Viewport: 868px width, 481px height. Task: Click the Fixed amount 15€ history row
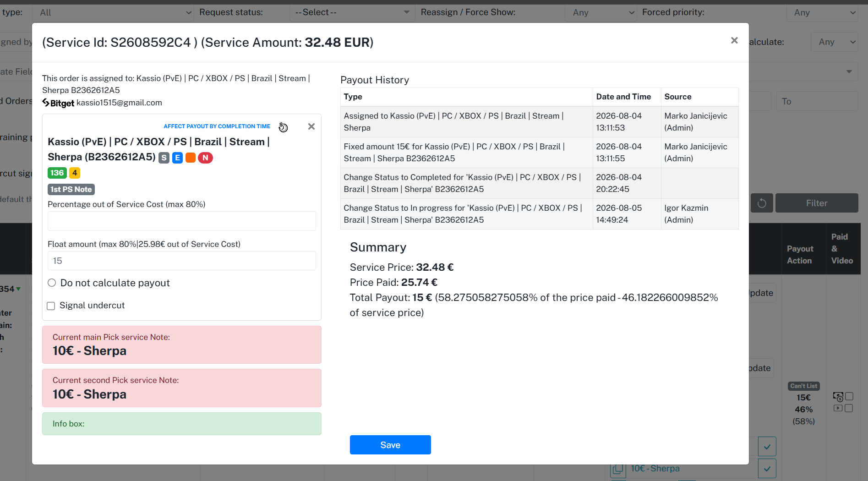539,153
